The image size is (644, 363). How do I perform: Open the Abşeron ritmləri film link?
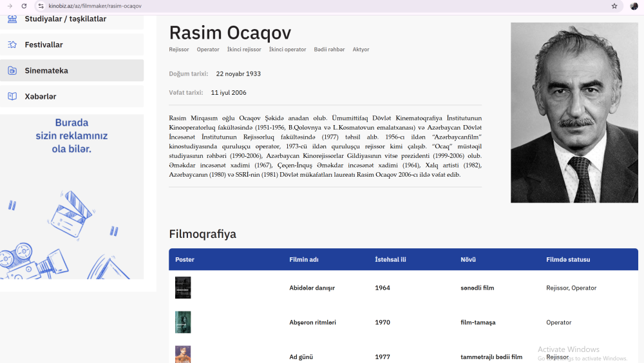pos(312,322)
